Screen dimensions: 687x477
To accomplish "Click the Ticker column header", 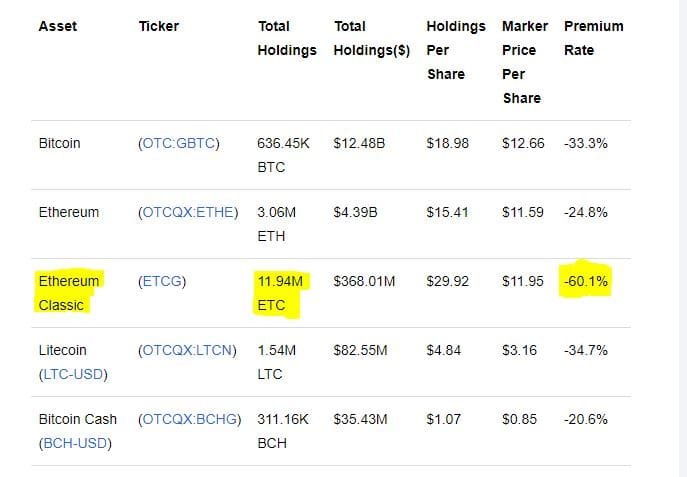I will [158, 26].
